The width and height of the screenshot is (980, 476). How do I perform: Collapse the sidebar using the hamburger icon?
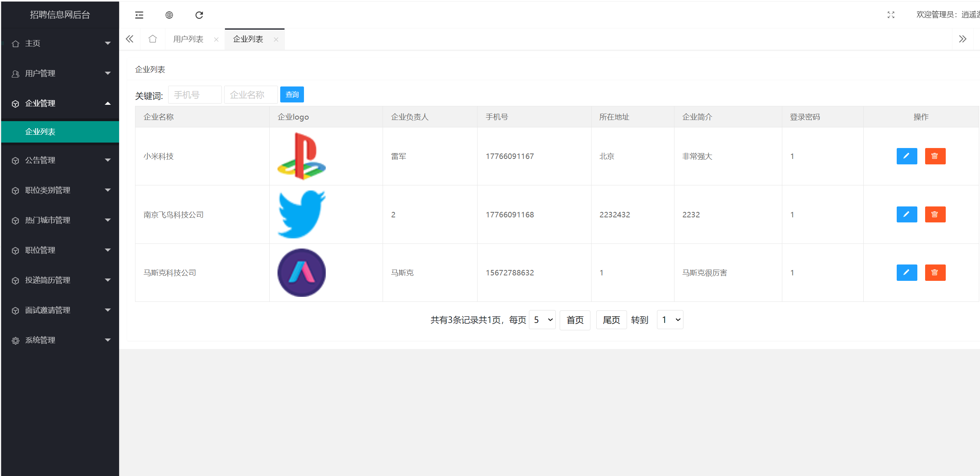point(139,15)
